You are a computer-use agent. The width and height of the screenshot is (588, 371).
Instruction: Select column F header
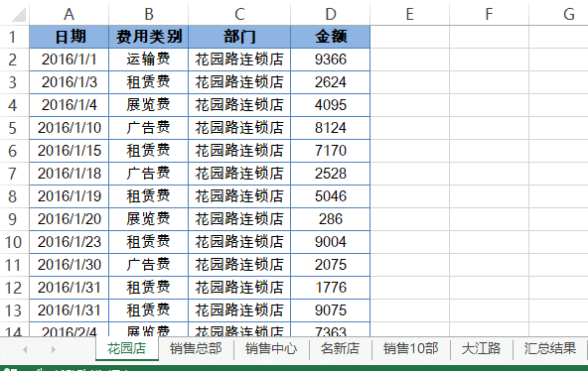489,14
